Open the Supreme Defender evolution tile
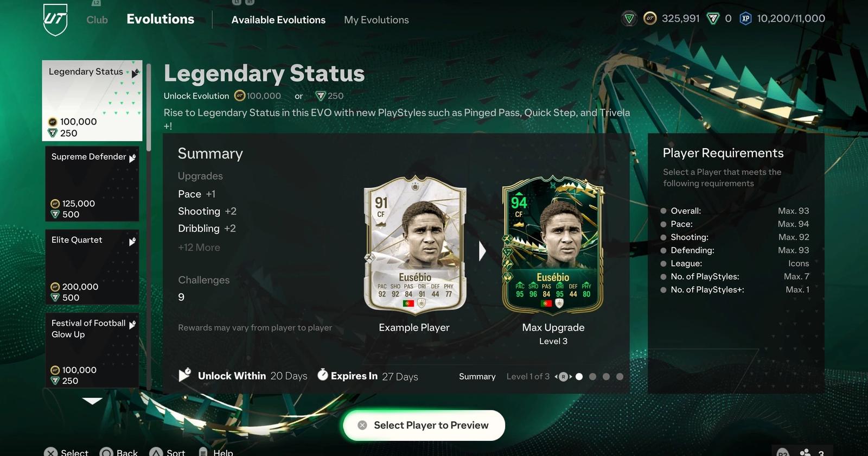The image size is (868, 456). pos(92,184)
